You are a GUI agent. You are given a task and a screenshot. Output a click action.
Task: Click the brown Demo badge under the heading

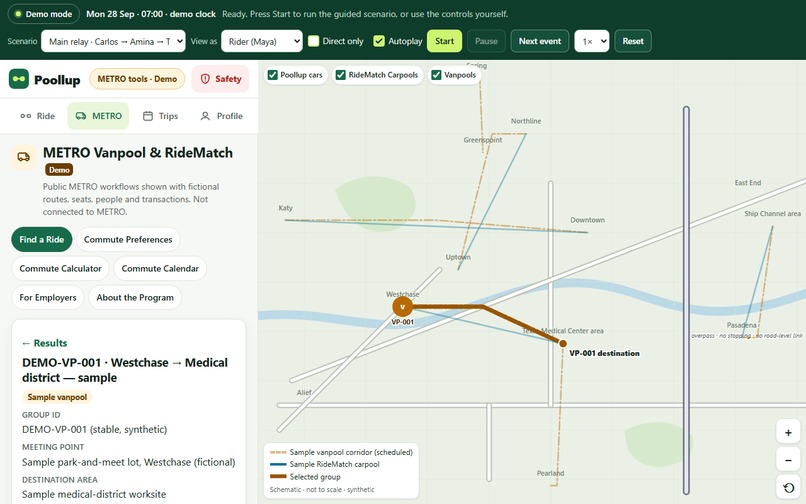(x=59, y=170)
